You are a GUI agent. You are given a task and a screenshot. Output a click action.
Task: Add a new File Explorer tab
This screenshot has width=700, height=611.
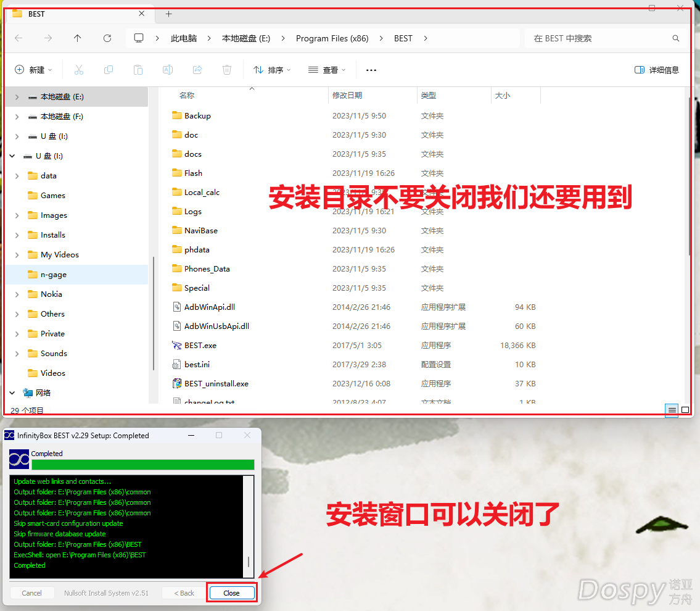pos(169,14)
